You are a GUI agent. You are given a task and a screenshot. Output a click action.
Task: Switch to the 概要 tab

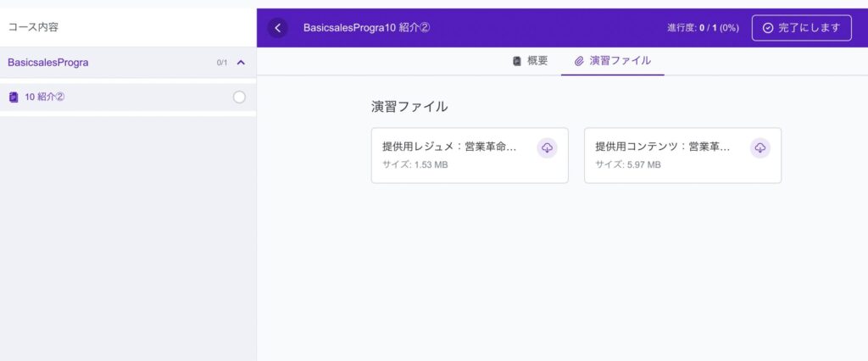point(537,61)
